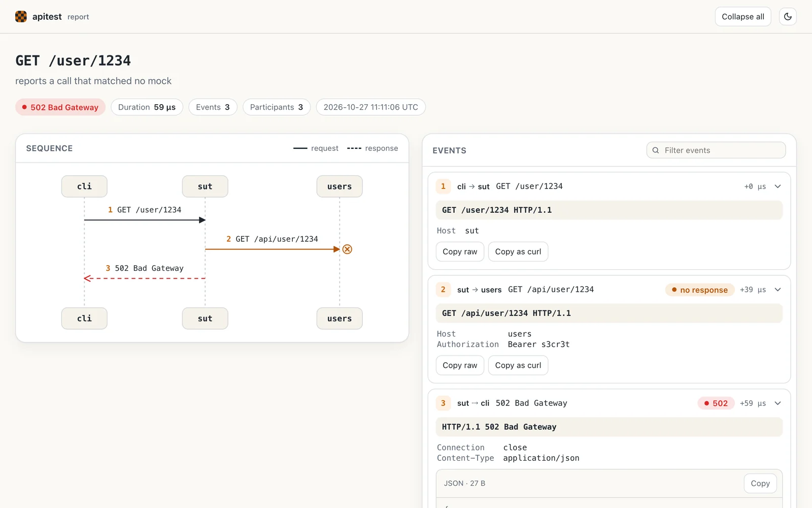Click subtitle reports a call that matched no mock

[x=93, y=81]
